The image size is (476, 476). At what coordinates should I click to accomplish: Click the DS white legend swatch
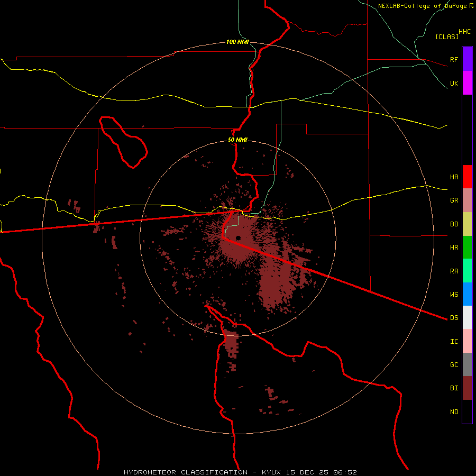coord(467,317)
